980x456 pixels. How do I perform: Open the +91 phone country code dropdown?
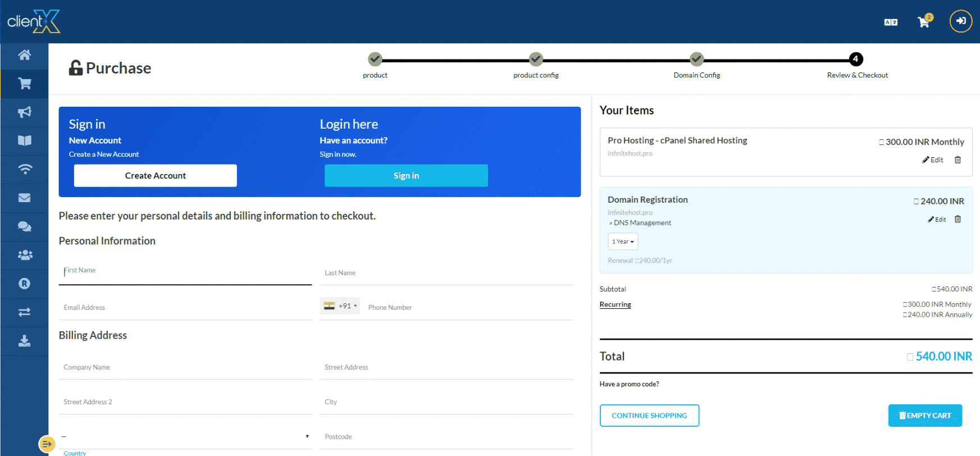pos(340,306)
